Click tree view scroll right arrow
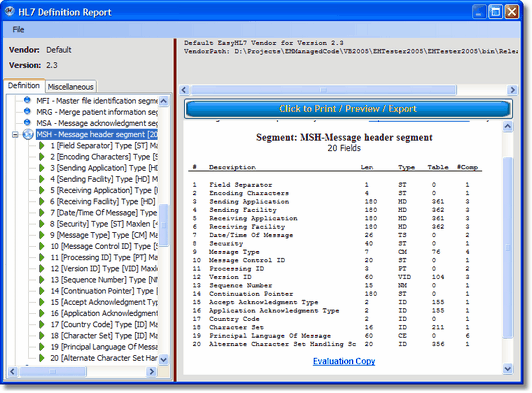 tap(152, 372)
